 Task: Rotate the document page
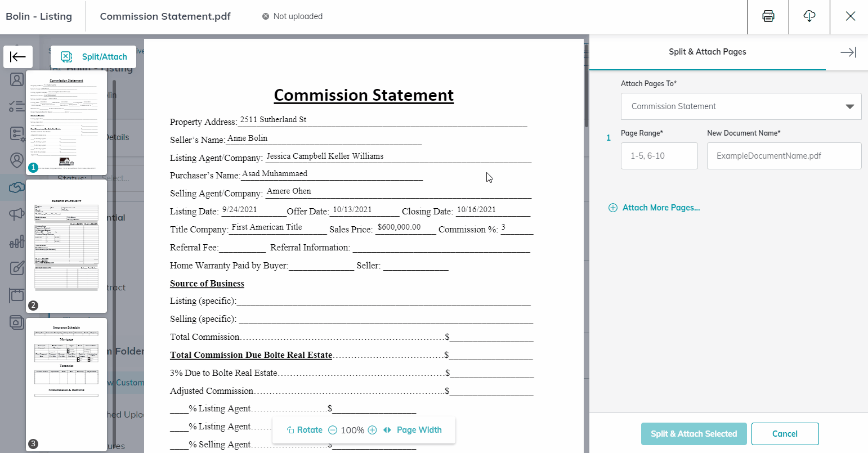305,430
